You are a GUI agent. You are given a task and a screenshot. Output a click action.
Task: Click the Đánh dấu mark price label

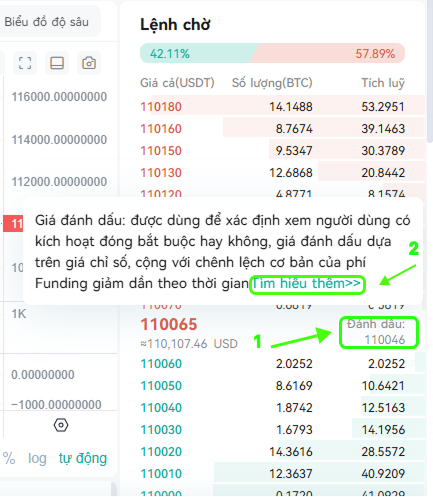[x=376, y=324]
